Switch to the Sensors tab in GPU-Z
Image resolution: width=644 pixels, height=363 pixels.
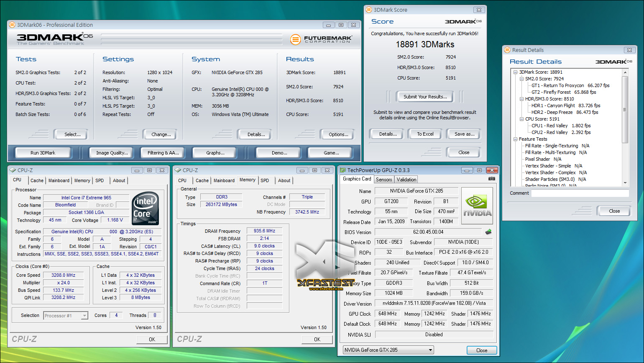[x=383, y=180]
